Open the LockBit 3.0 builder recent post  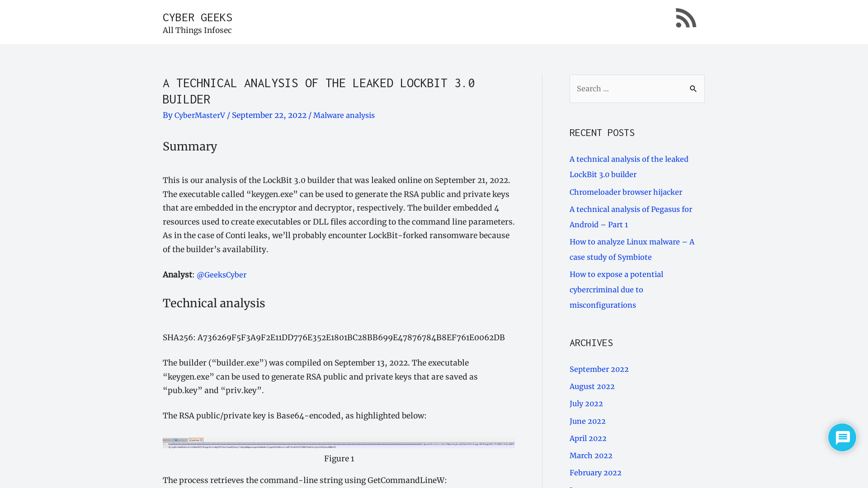point(628,166)
